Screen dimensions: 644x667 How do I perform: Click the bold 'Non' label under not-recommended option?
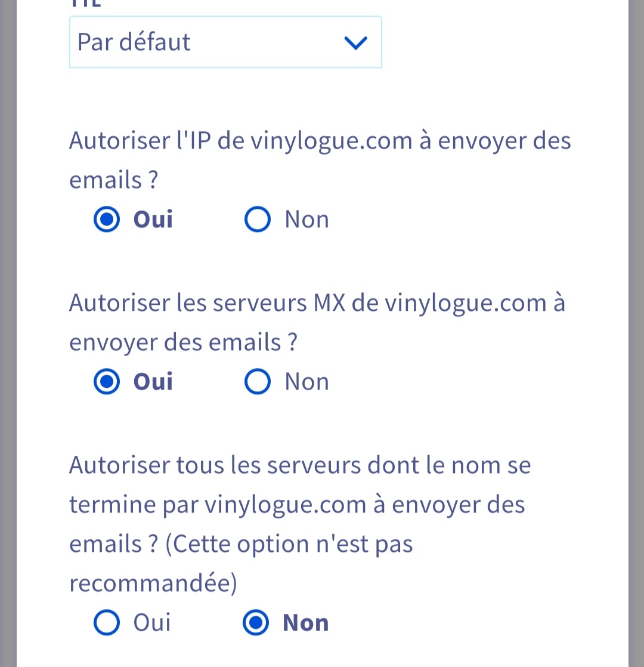point(305,623)
